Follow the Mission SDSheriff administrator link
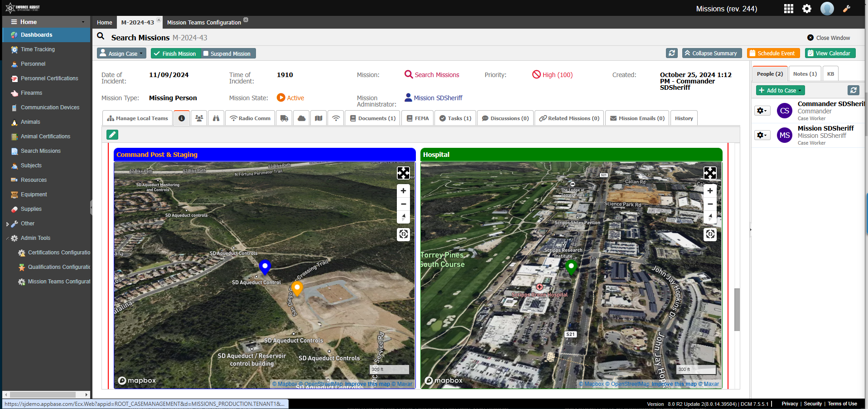Image resolution: width=868 pixels, height=409 pixels. [438, 98]
